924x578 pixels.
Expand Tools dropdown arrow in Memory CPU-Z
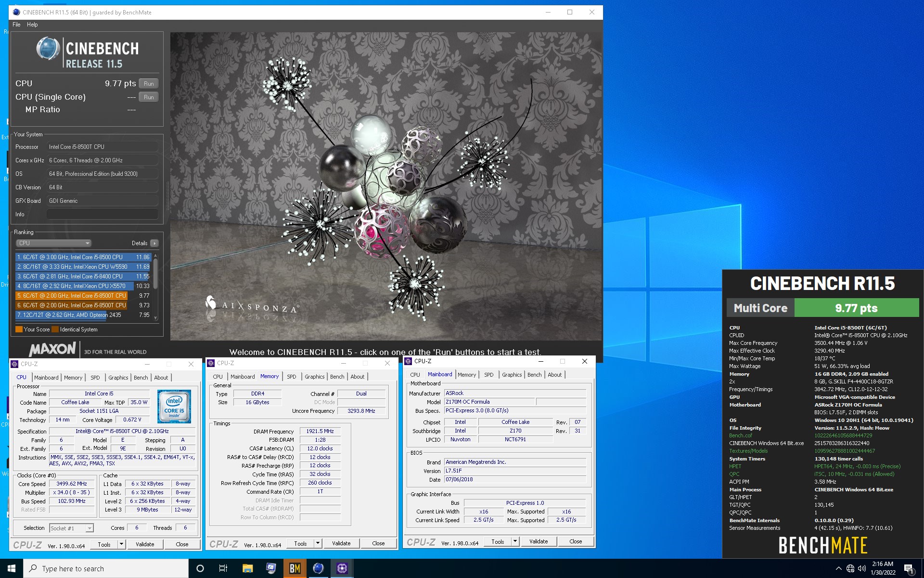click(x=318, y=543)
